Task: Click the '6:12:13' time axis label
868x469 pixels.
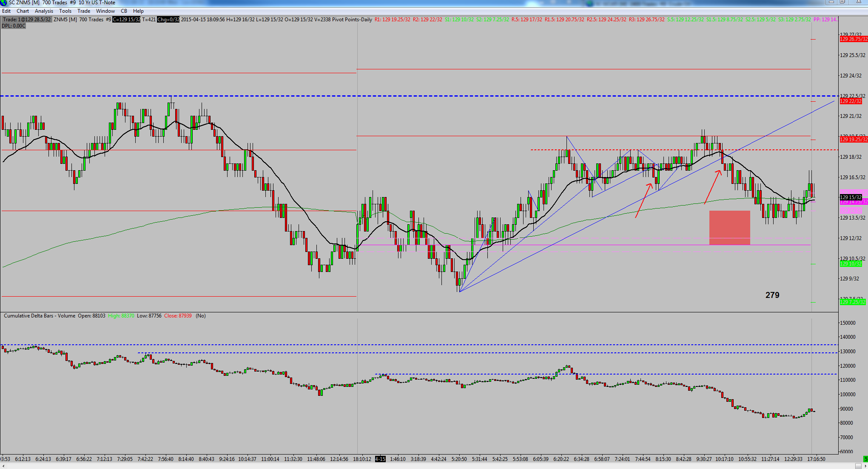Action: pyautogui.click(x=23, y=459)
